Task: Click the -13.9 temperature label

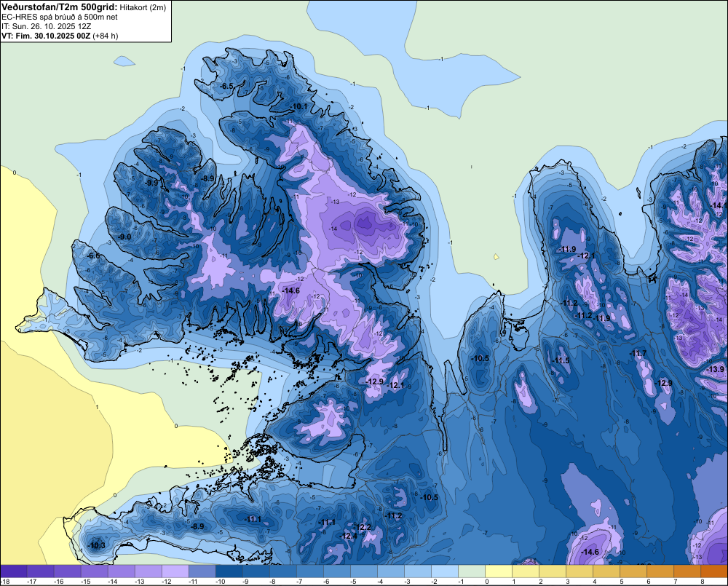Action: coord(715,369)
